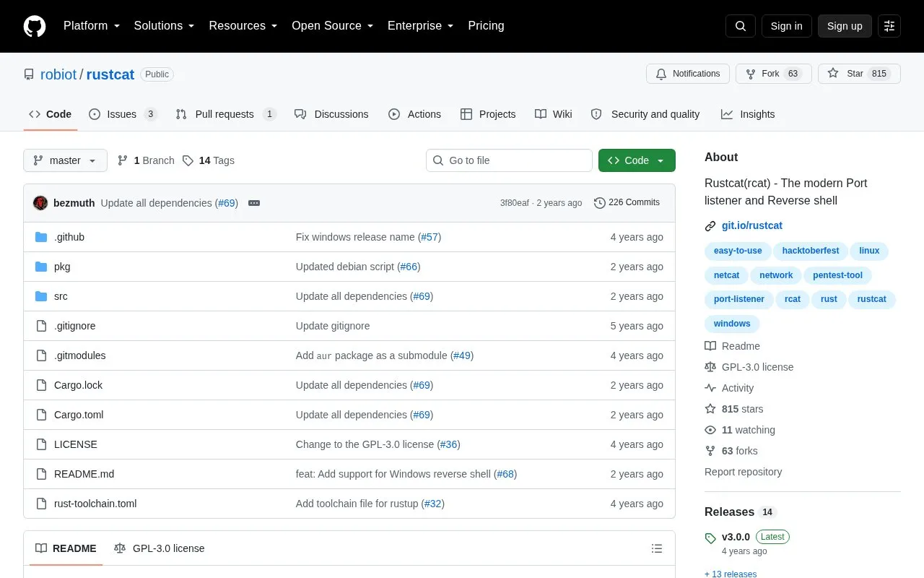Open the appearance settings icon in header

point(889,26)
